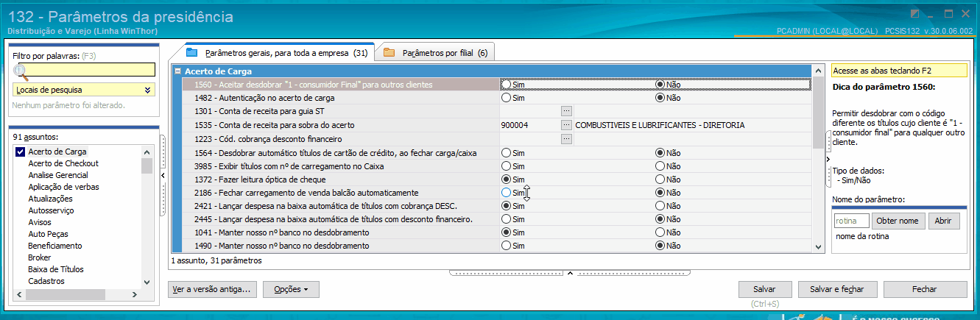Select Beneficiamento in subjects list
The width and height of the screenshot is (980, 320).
pyautogui.click(x=55, y=246)
